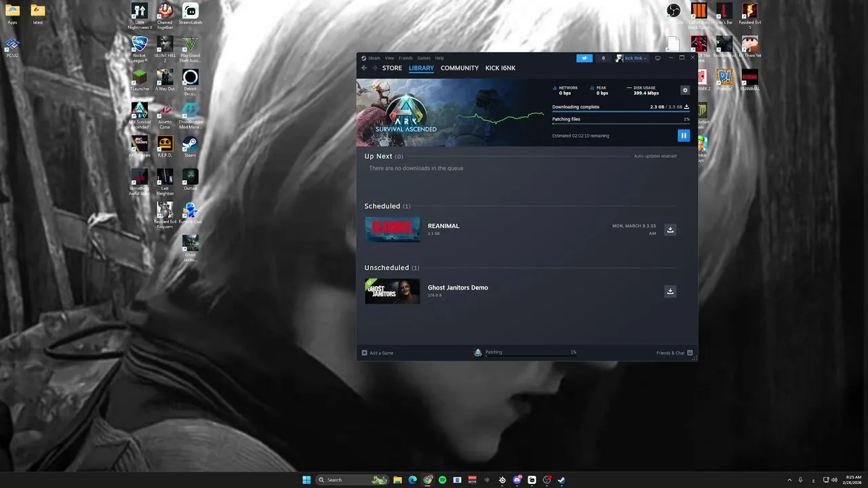Pause the ARK patching with the pause button

pyautogui.click(x=684, y=136)
